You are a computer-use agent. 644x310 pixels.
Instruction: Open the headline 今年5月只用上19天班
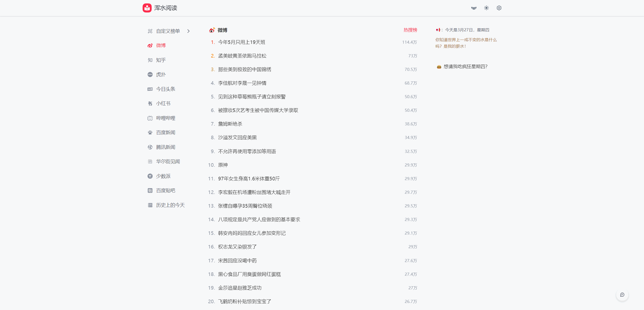(x=242, y=42)
